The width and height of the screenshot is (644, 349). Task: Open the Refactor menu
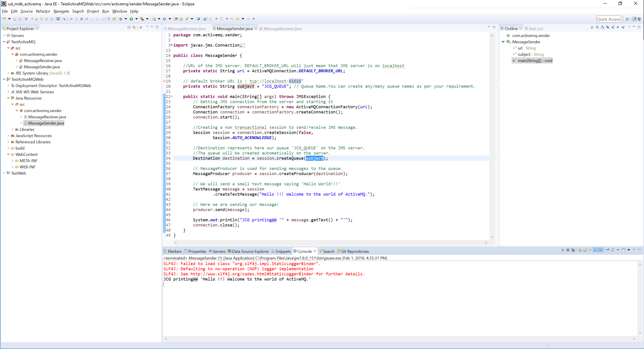point(43,11)
